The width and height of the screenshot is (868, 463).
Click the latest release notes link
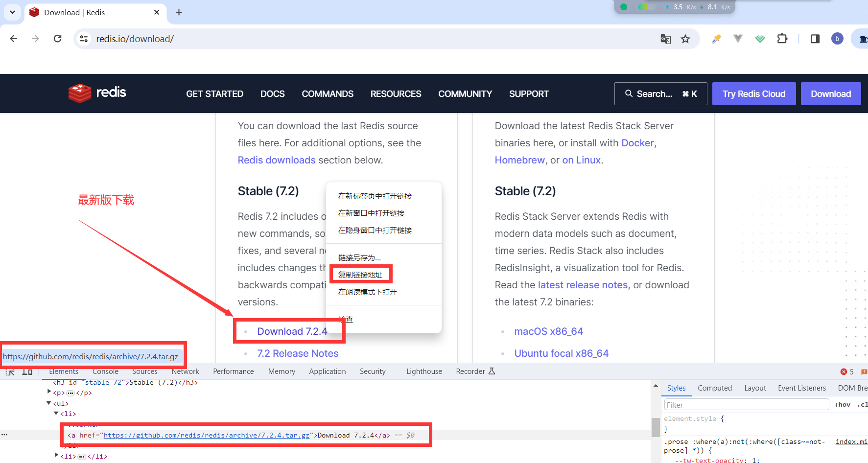pyautogui.click(x=583, y=285)
